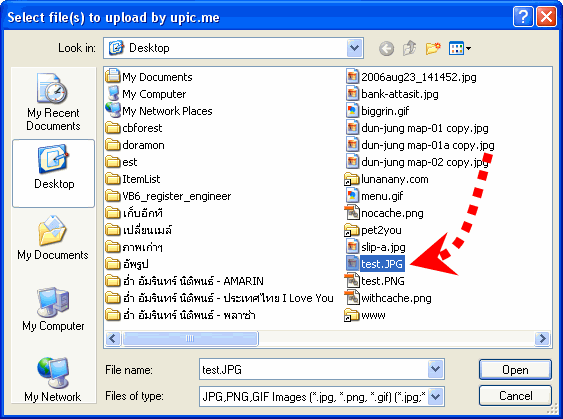Select the pet2you shortcut folder

pyautogui.click(x=373, y=230)
